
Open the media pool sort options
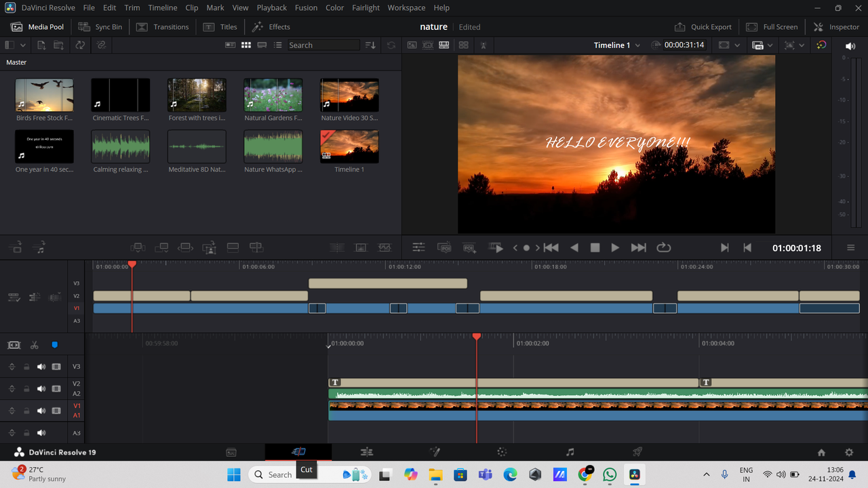click(370, 45)
